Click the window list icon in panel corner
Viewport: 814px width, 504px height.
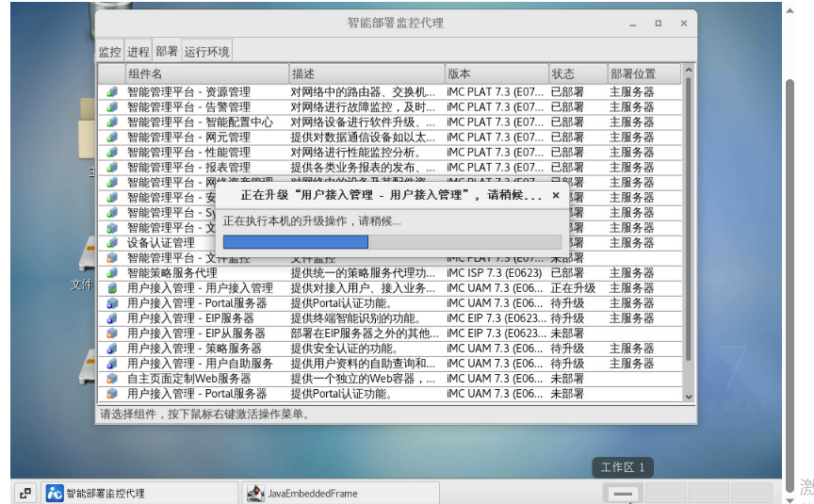click(24, 493)
